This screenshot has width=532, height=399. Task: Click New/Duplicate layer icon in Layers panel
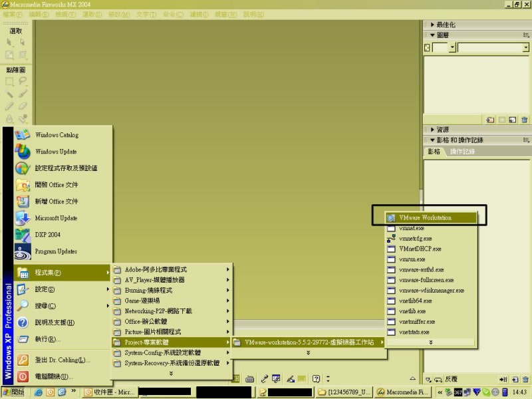pyautogui.click(x=513, y=120)
